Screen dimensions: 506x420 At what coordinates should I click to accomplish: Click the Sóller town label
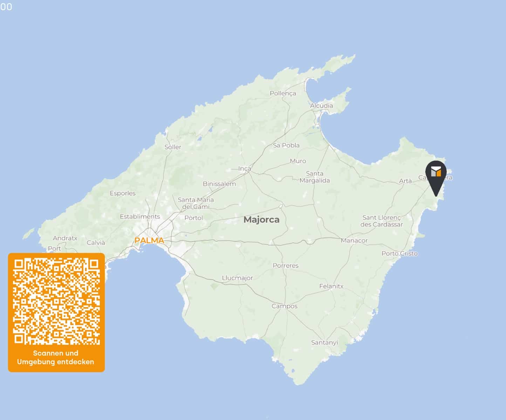coord(173,147)
